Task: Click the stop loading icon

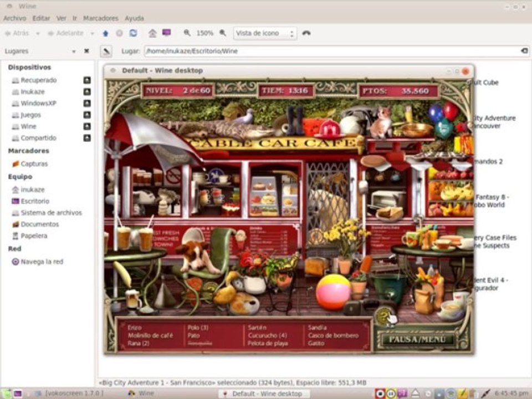Action: [x=120, y=33]
